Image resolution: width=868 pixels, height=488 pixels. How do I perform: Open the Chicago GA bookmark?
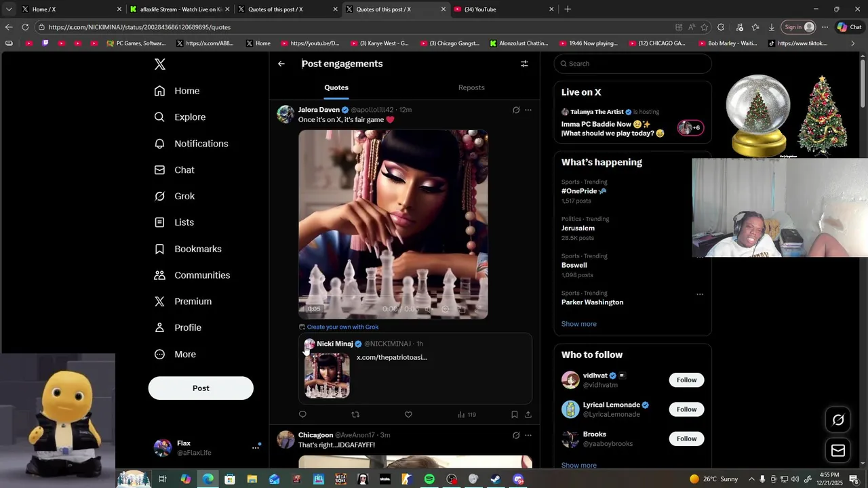tap(657, 43)
